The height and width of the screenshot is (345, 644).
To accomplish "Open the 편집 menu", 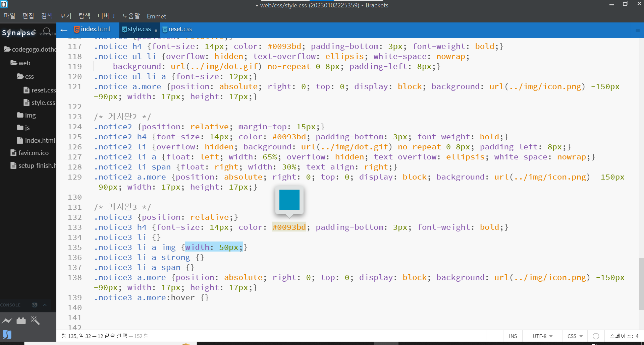I will tap(28, 16).
